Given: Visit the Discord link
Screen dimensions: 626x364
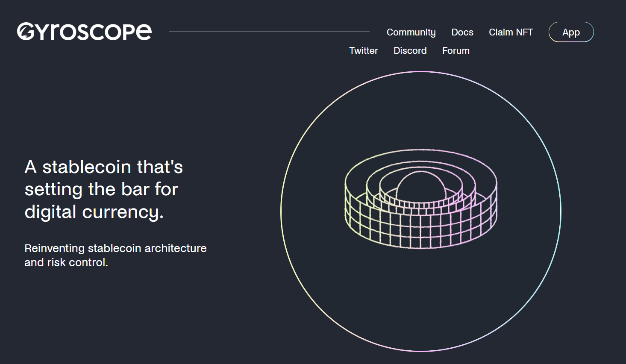Looking at the screenshot, I should [410, 51].
